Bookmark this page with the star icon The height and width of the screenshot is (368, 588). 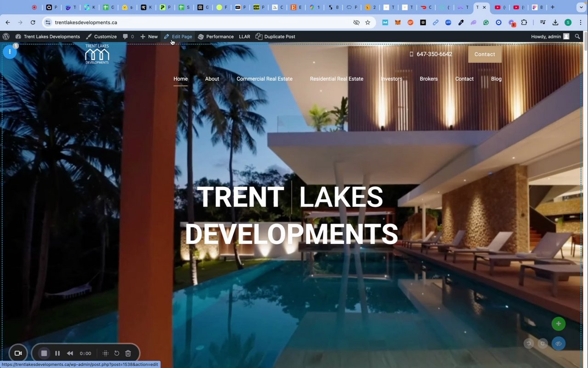[x=367, y=22]
